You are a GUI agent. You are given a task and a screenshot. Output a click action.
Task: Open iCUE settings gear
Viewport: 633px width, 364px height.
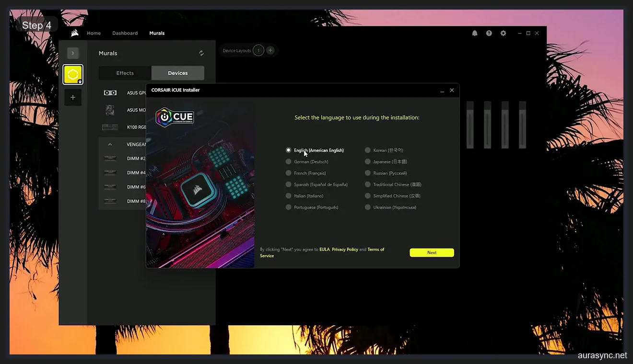503,33
